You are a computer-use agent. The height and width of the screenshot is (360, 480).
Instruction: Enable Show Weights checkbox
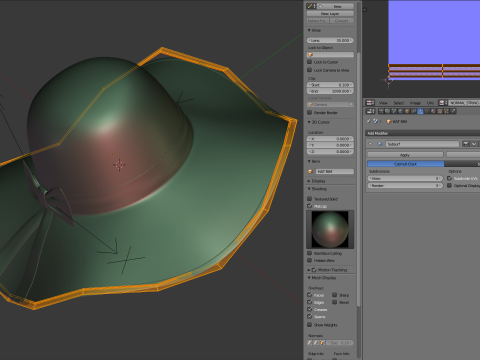point(309,325)
